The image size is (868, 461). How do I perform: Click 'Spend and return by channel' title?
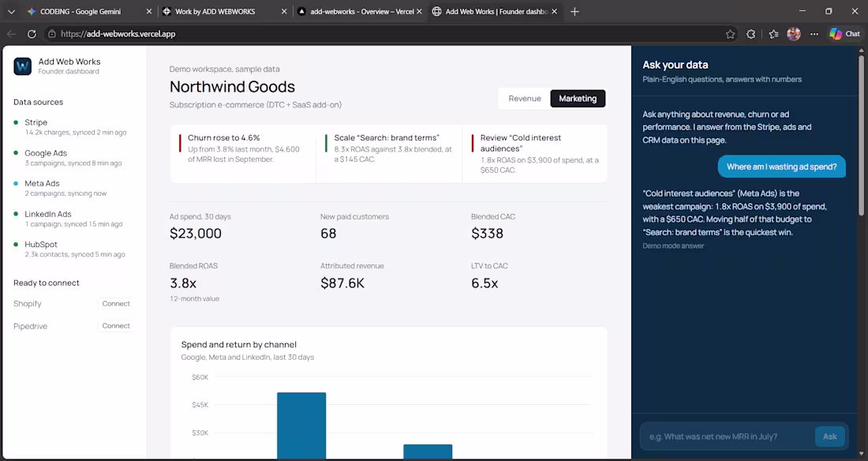pos(238,344)
